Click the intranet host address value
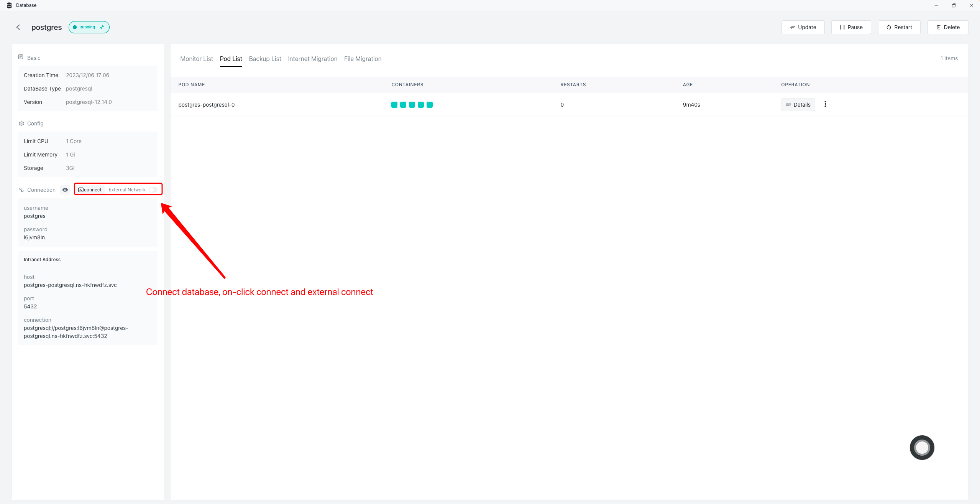Screen dimensions: 980x504 pyautogui.click(x=70, y=285)
